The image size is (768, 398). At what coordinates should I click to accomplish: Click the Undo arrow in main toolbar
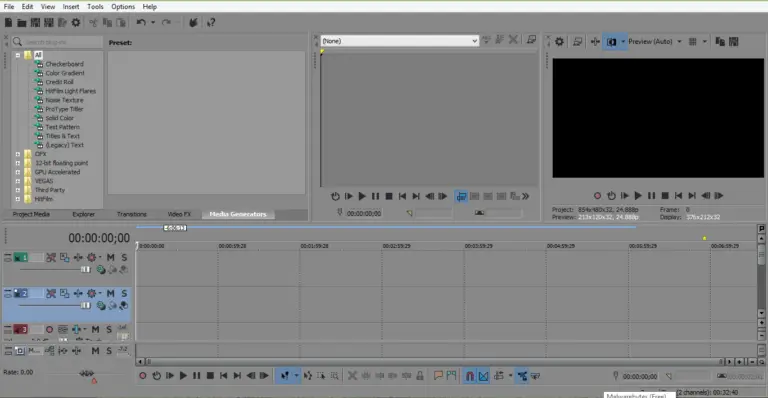pyautogui.click(x=141, y=23)
